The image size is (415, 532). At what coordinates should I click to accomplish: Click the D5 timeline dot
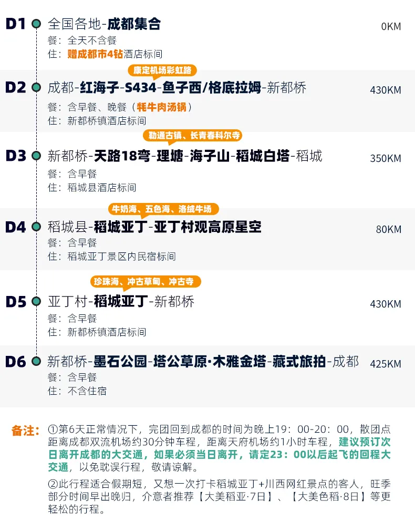click(36, 302)
